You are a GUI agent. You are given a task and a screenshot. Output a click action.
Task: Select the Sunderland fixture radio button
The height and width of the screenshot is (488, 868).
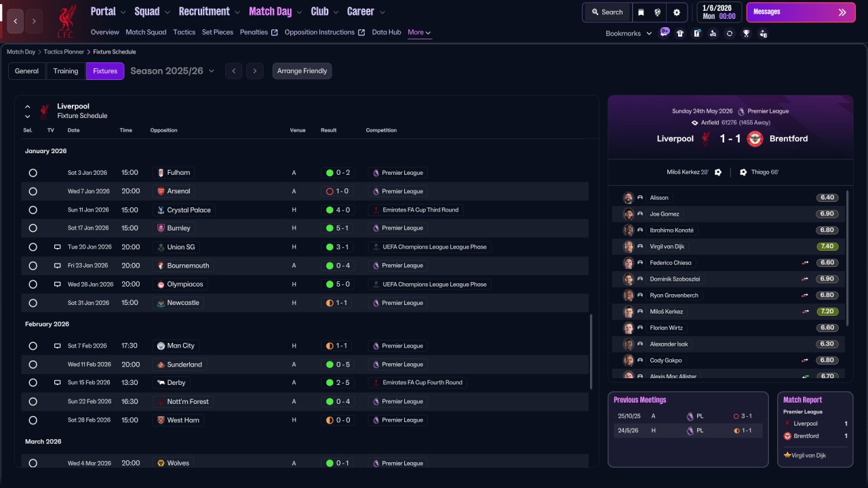[x=33, y=365]
